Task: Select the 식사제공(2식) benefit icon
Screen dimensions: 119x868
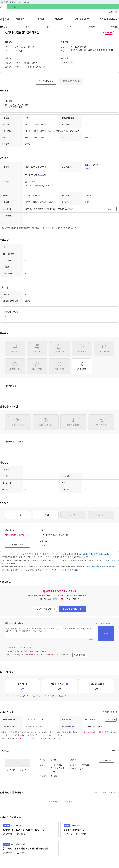Action: point(82,366)
